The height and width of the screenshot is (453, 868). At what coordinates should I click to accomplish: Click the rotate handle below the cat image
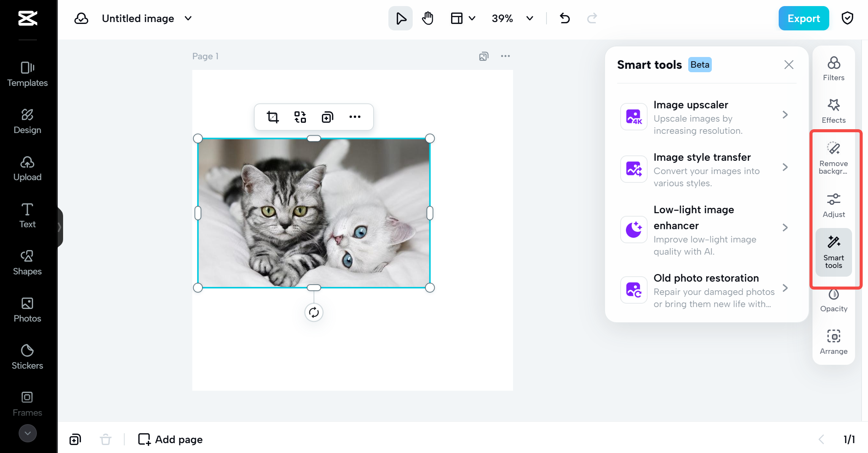(x=314, y=312)
